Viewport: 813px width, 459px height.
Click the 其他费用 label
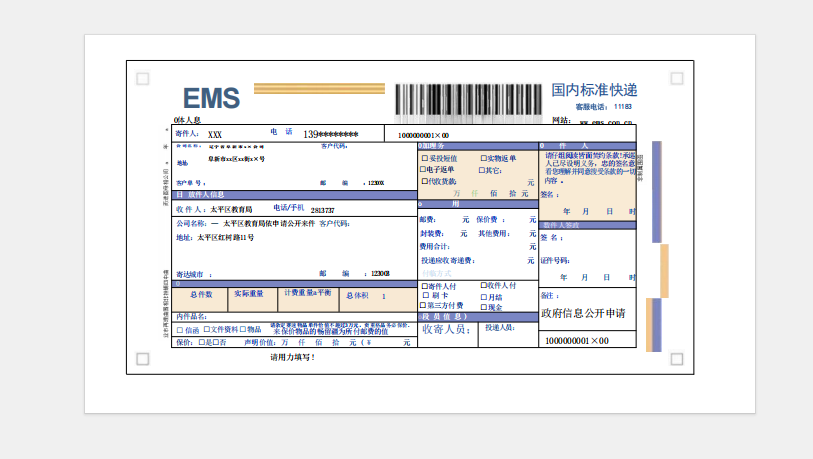(x=494, y=234)
